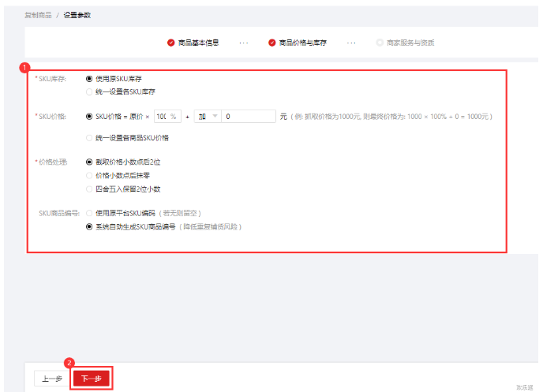Click the 下一步 button
This screenshot has height=392, width=543.
92,379
